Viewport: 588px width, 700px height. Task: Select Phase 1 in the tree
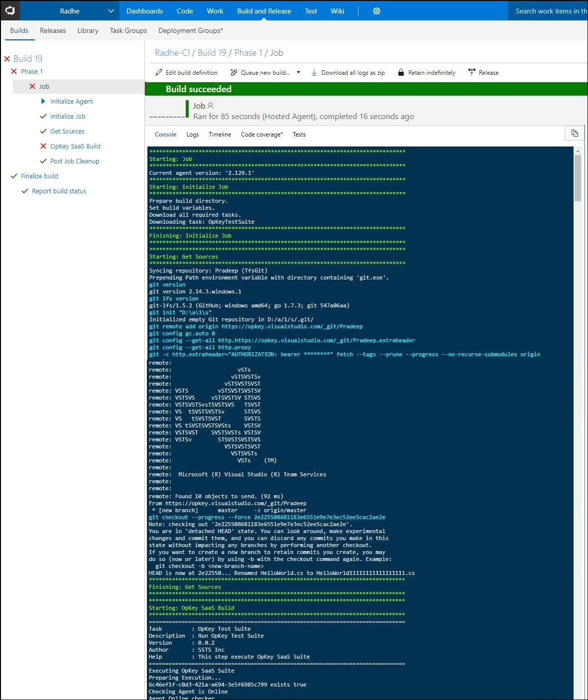pyautogui.click(x=32, y=71)
